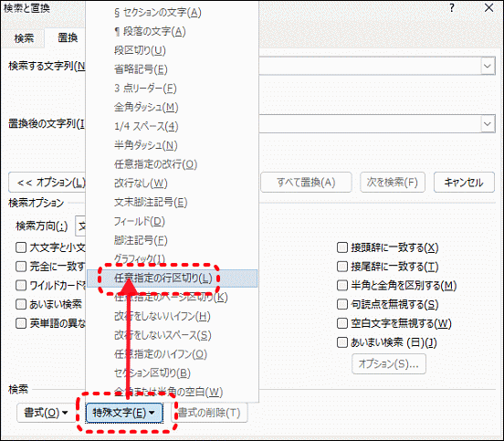This screenshot has width=504, height=441.
Task: Open the 特殊文字(E) dropdown button
Action: click(x=124, y=413)
